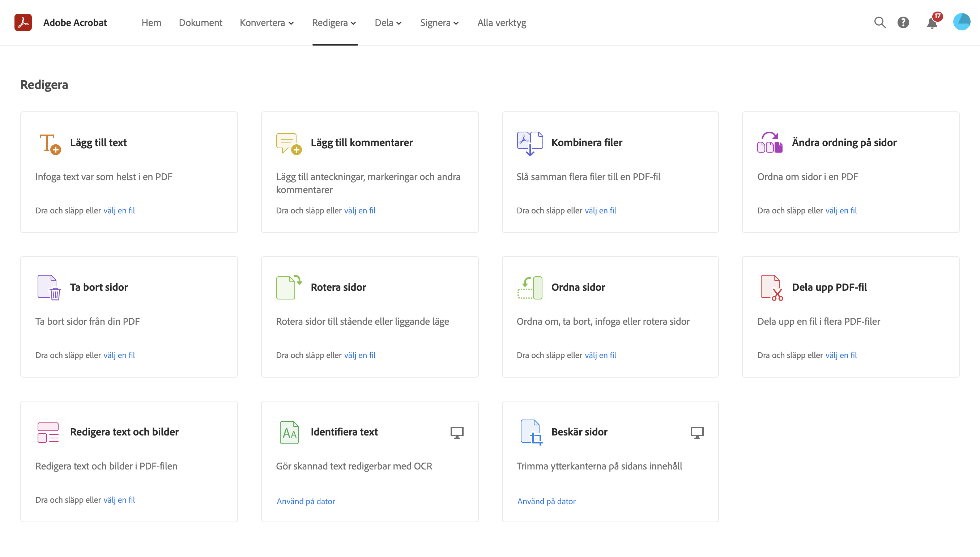Expand the Dela dropdown menu

pos(388,22)
